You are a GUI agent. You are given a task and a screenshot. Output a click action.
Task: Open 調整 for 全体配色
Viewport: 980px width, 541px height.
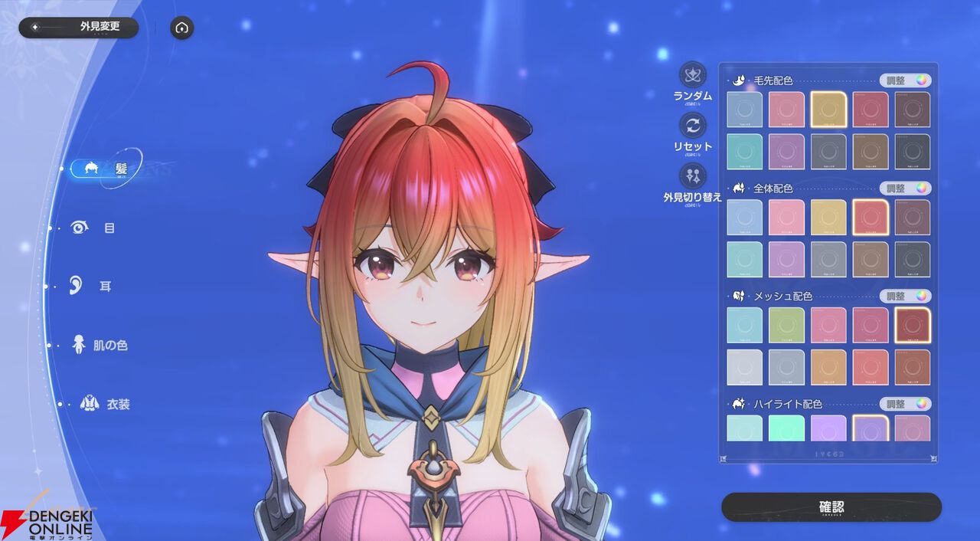point(905,188)
